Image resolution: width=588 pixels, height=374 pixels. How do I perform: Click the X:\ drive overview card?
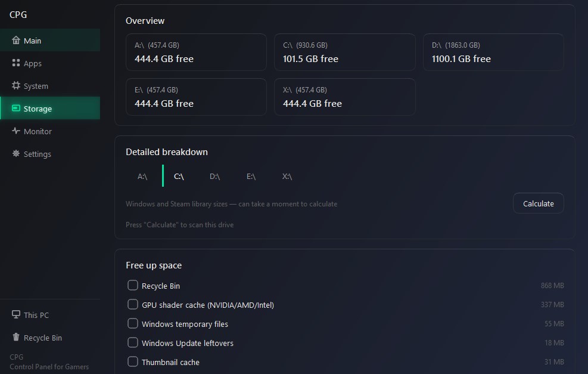(344, 97)
